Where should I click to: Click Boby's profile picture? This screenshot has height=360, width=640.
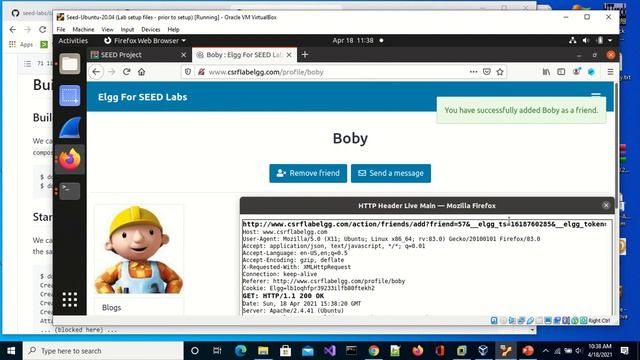pyautogui.click(x=139, y=249)
